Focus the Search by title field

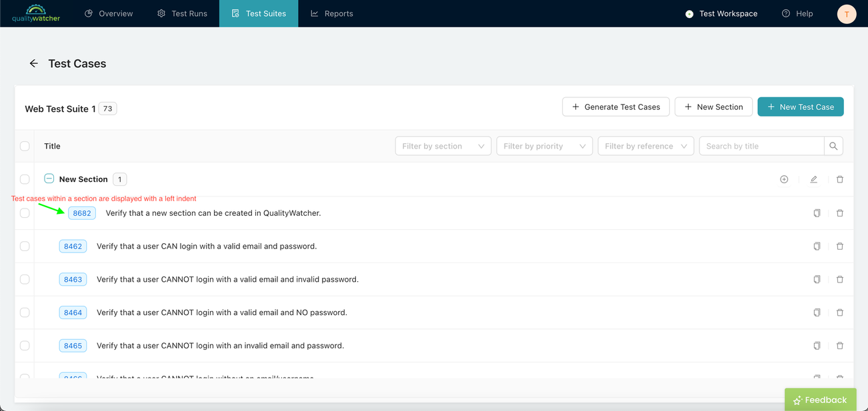[x=761, y=146]
